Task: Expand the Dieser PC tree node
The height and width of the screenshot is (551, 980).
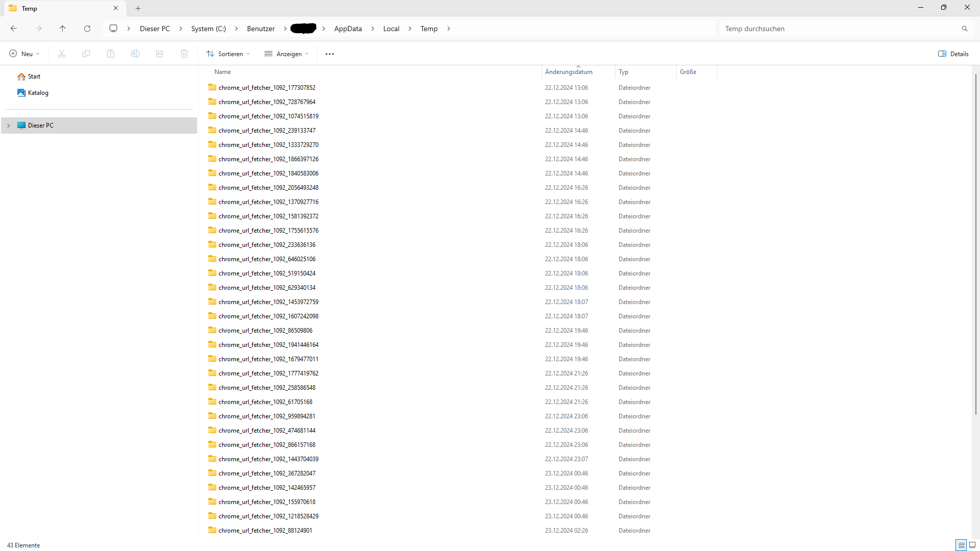Action: pos(8,126)
